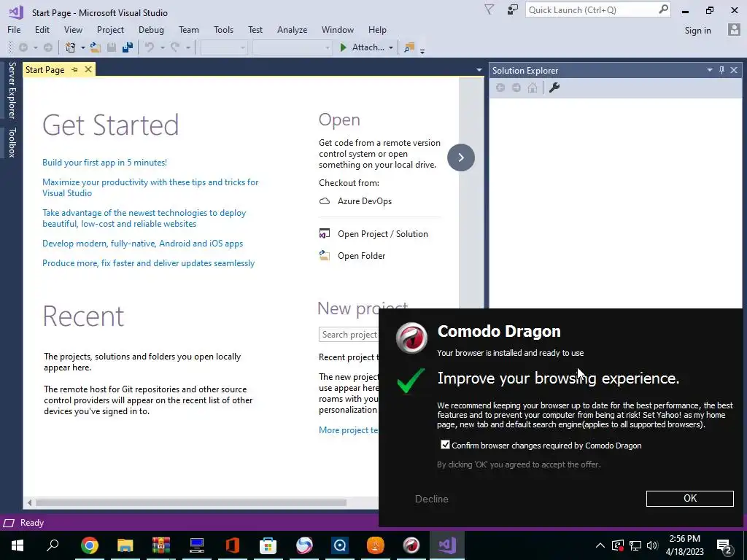Expand Open section with round chevron button
Viewport: 747px width, 560px height.
coord(461,157)
